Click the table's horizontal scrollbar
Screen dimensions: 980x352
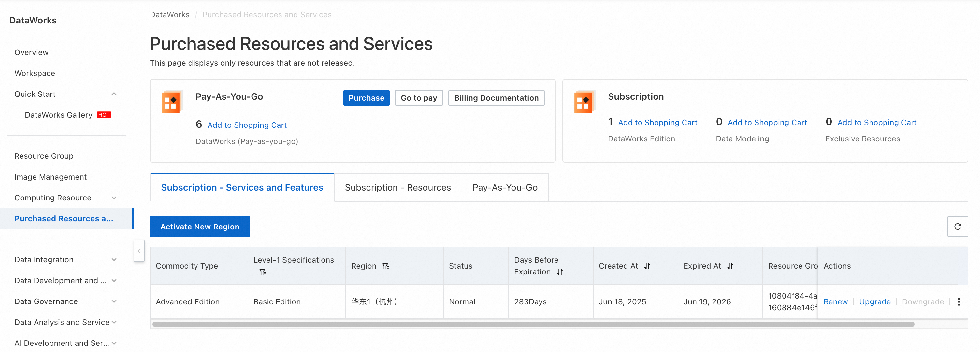click(x=533, y=324)
